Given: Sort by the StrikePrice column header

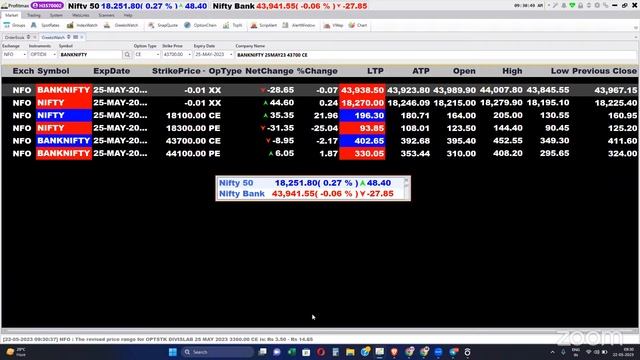Looking at the screenshot, I should point(176,71).
